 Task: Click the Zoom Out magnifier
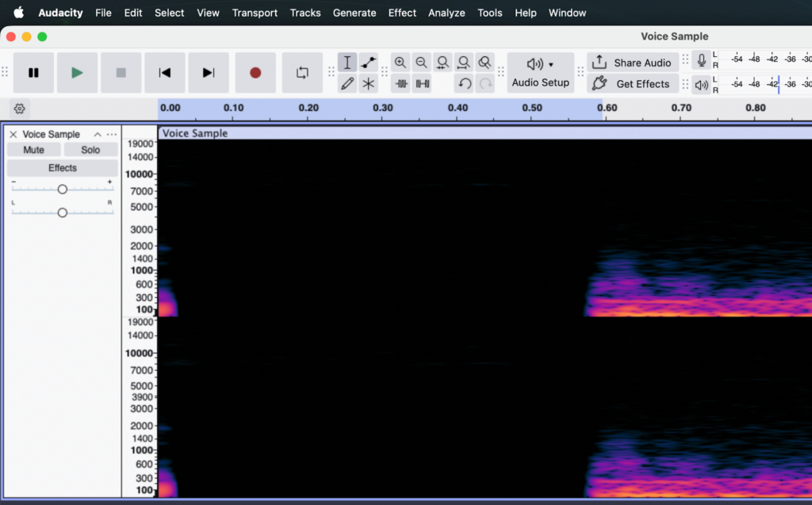(422, 63)
